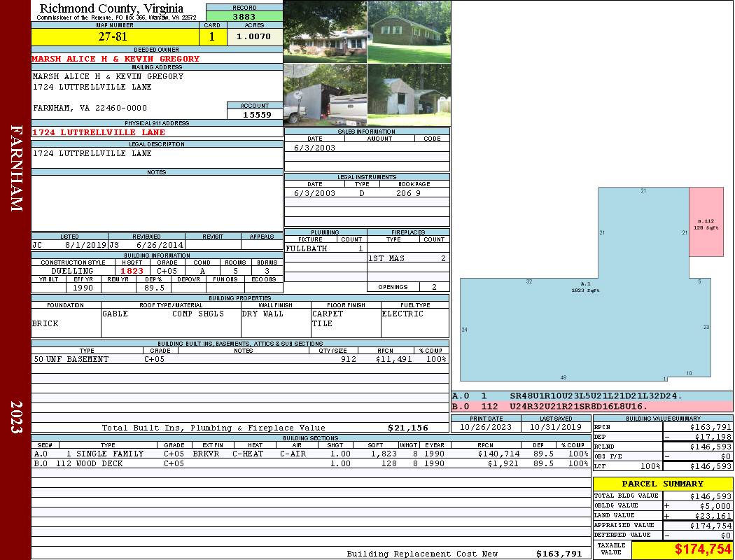Screen dimensions: 735x560
Task: Select the yellow PARCEL SUMMARY header
Action: (x=662, y=484)
